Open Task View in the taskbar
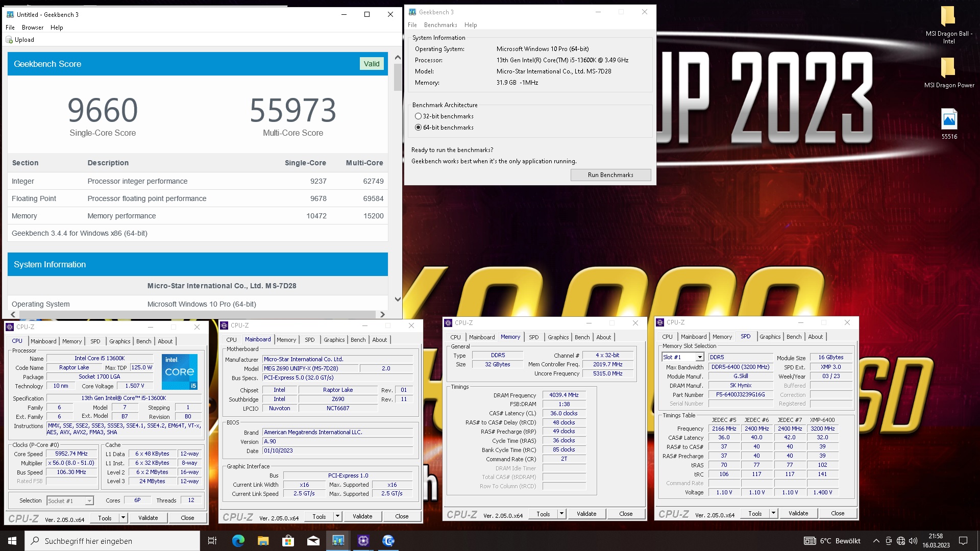The height and width of the screenshot is (551, 980). 212,541
